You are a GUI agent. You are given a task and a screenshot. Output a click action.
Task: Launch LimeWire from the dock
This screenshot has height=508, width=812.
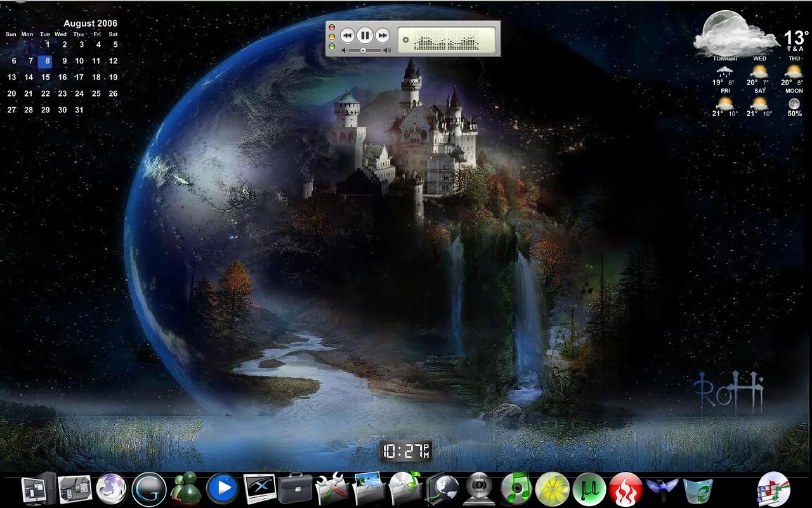[x=552, y=490]
